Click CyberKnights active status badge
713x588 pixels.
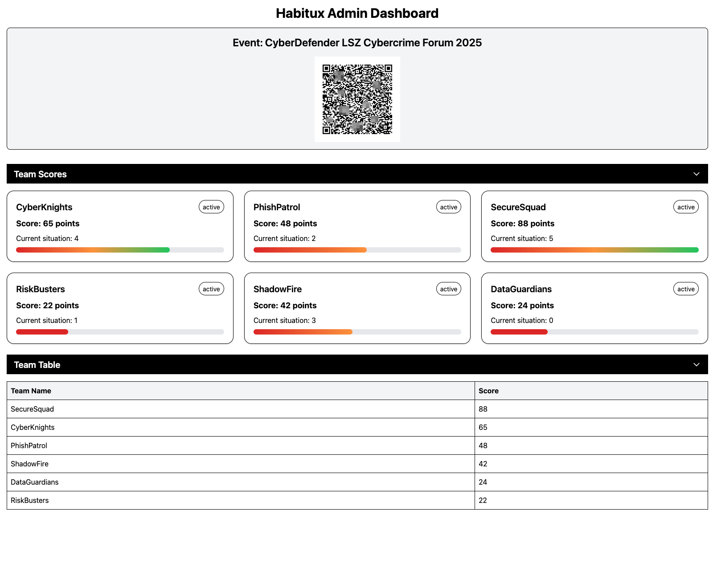point(211,207)
